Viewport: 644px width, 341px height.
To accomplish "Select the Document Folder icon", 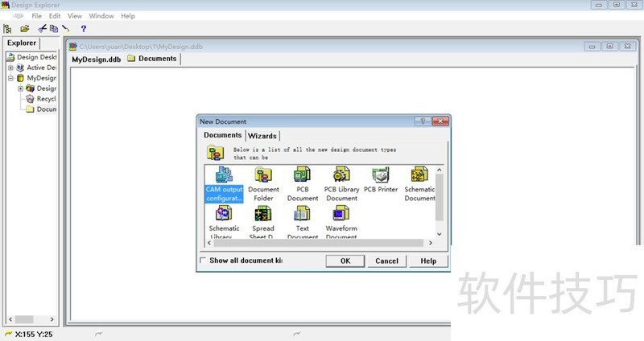I will 263,184.
